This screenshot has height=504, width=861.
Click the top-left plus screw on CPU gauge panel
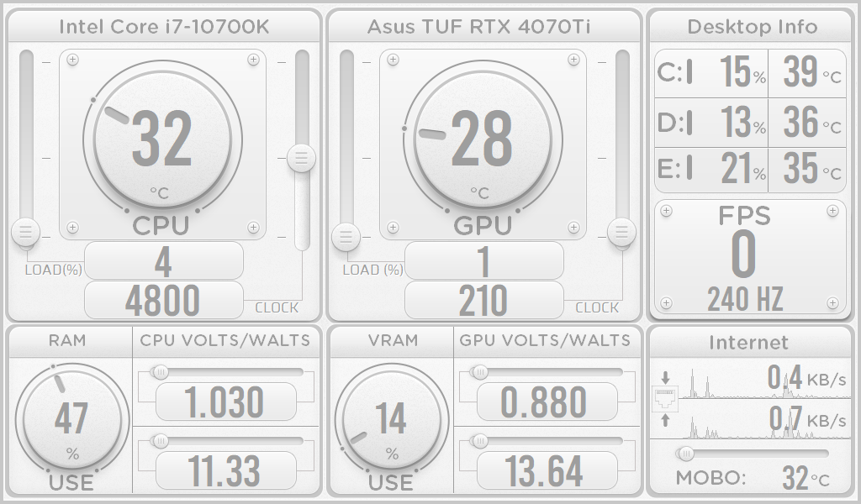click(x=73, y=60)
